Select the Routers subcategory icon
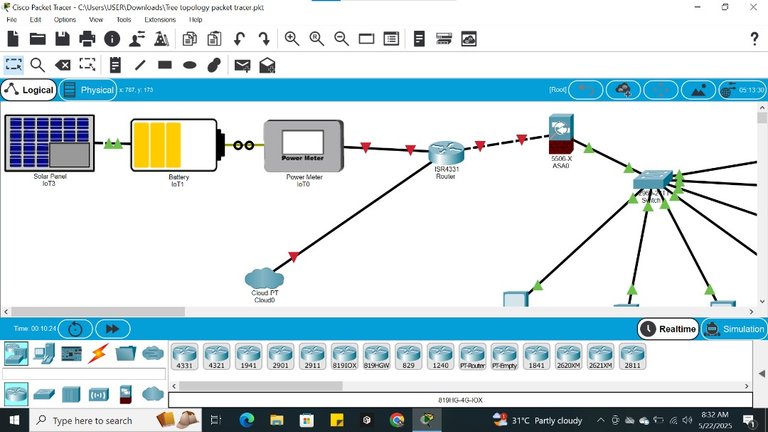The width and height of the screenshot is (768, 432). tap(16, 394)
